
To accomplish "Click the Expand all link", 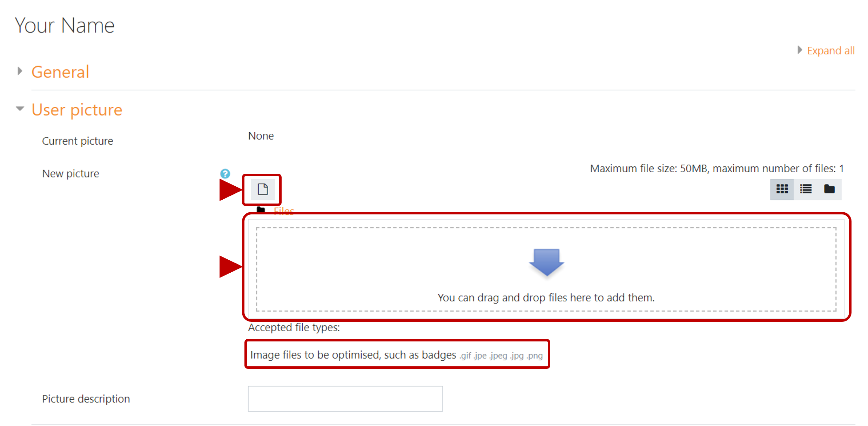I will (x=830, y=50).
